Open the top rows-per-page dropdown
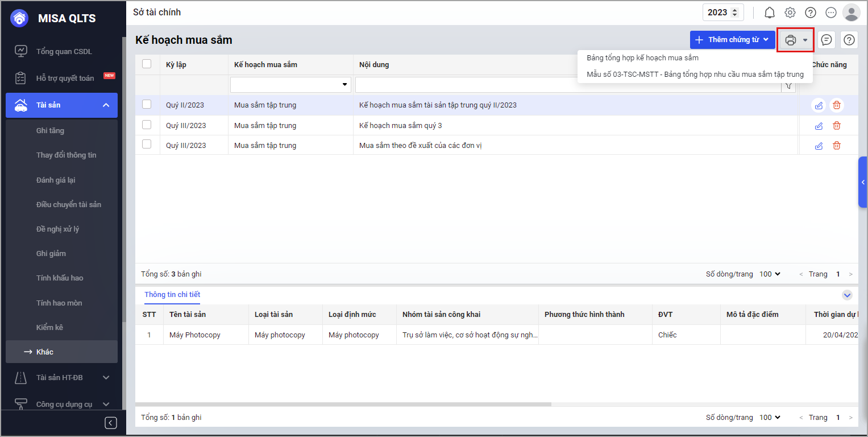The image size is (868, 437). coord(770,274)
